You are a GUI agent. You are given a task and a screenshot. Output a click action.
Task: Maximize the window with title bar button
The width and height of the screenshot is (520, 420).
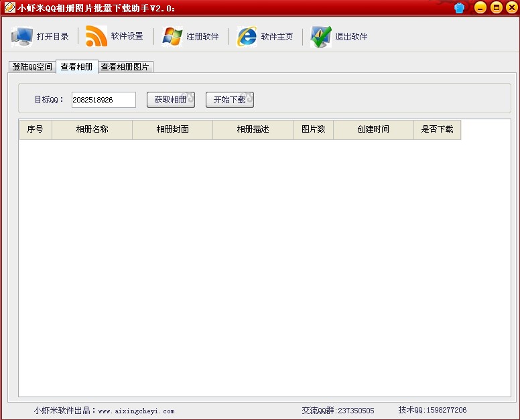[497, 7]
